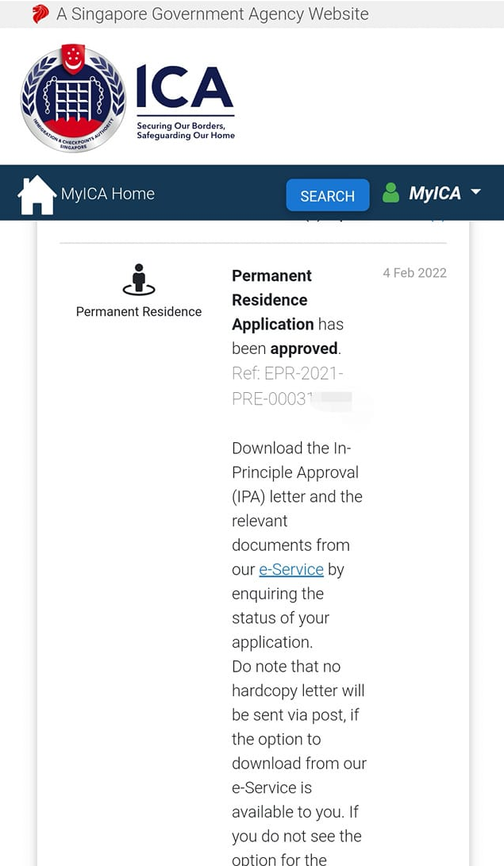Screen dimensions: 504x866
Task: Click the white house home icon
Action: point(37,194)
